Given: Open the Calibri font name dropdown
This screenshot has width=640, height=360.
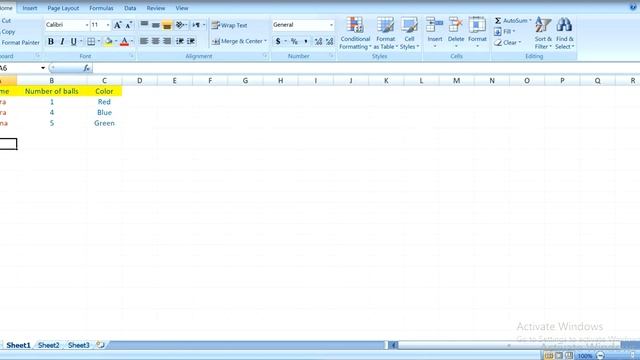Looking at the screenshot, I should point(87,25).
